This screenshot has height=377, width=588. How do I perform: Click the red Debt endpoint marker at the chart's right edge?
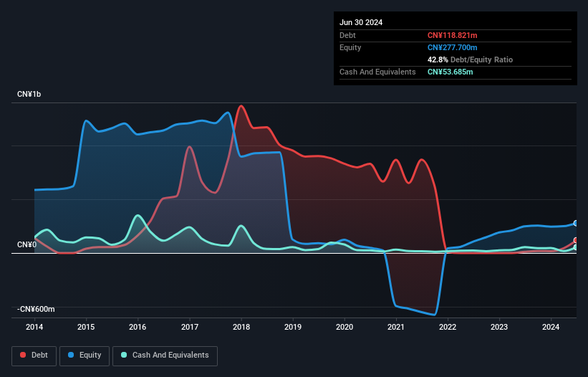(576, 240)
